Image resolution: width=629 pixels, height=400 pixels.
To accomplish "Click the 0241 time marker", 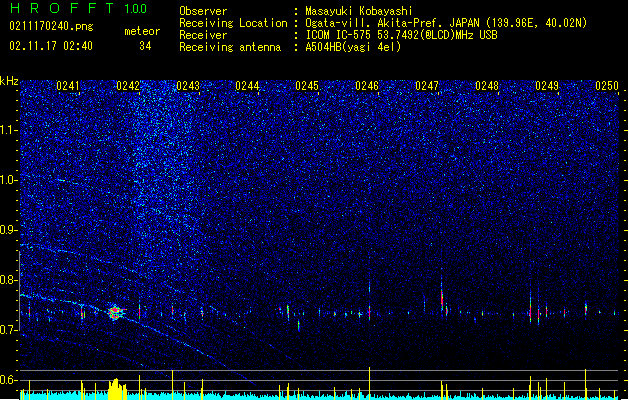I will [68, 86].
